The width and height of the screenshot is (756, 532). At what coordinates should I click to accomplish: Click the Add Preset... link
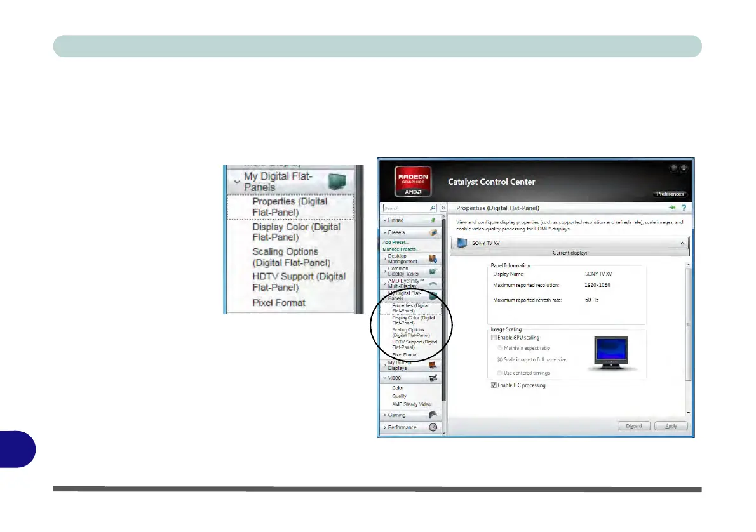(x=395, y=243)
